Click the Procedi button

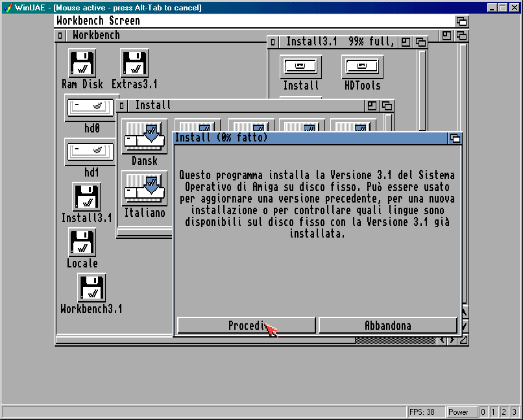(246, 325)
